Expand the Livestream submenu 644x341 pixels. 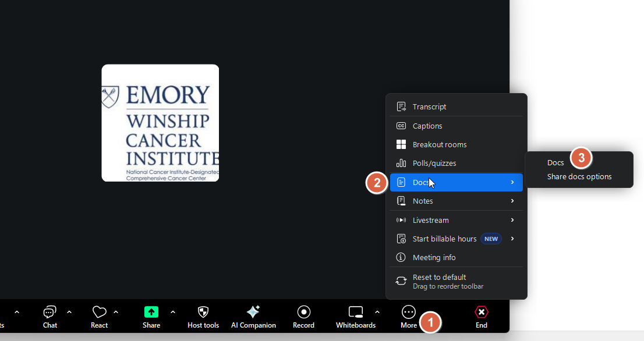pos(430,220)
